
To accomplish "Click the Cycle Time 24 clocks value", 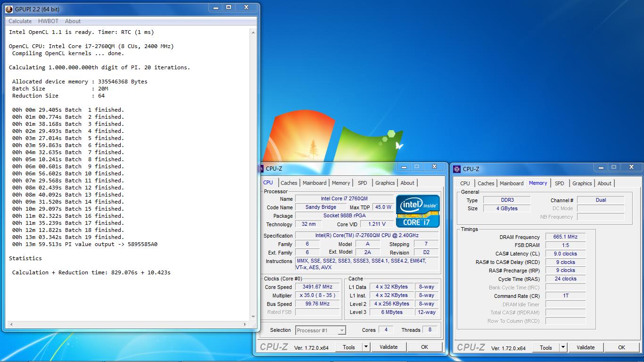I will click(565, 279).
